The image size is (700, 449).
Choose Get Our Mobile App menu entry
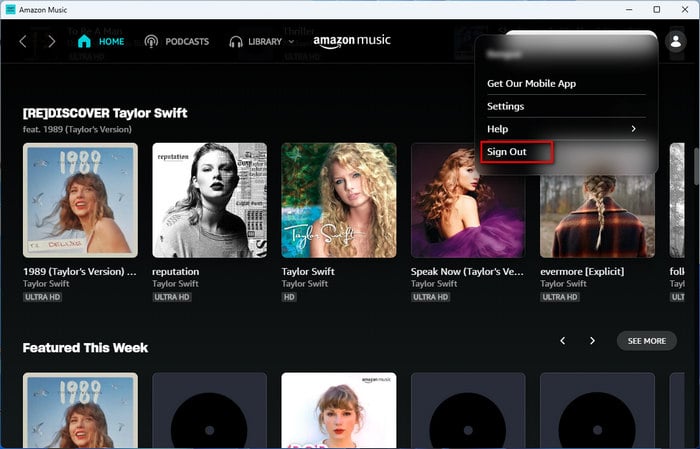point(531,83)
